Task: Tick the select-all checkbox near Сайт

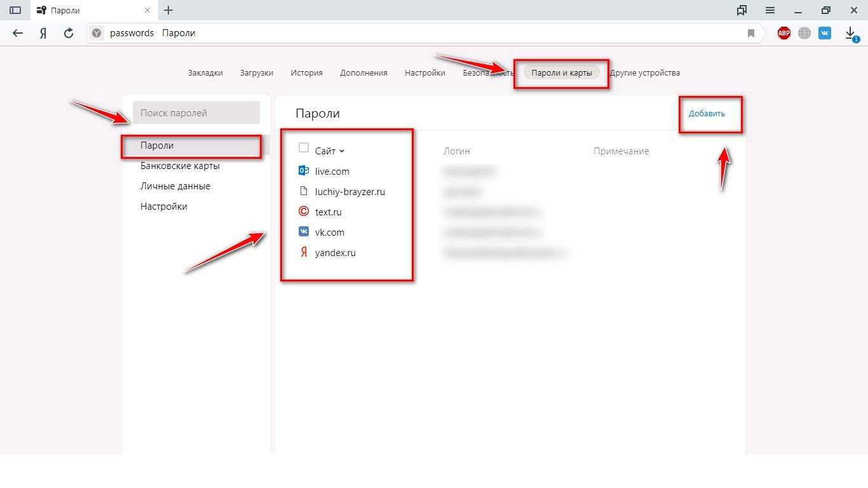Action: pyautogui.click(x=304, y=148)
